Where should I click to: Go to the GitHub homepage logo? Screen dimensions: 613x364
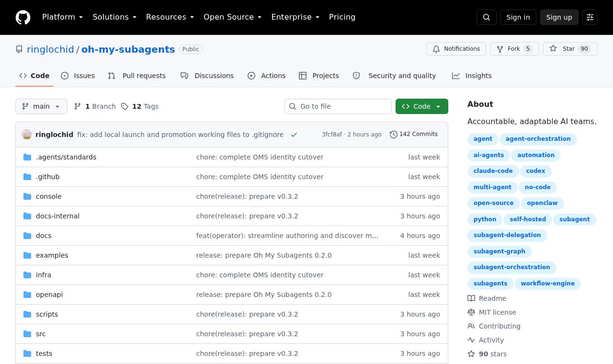click(x=23, y=17)
